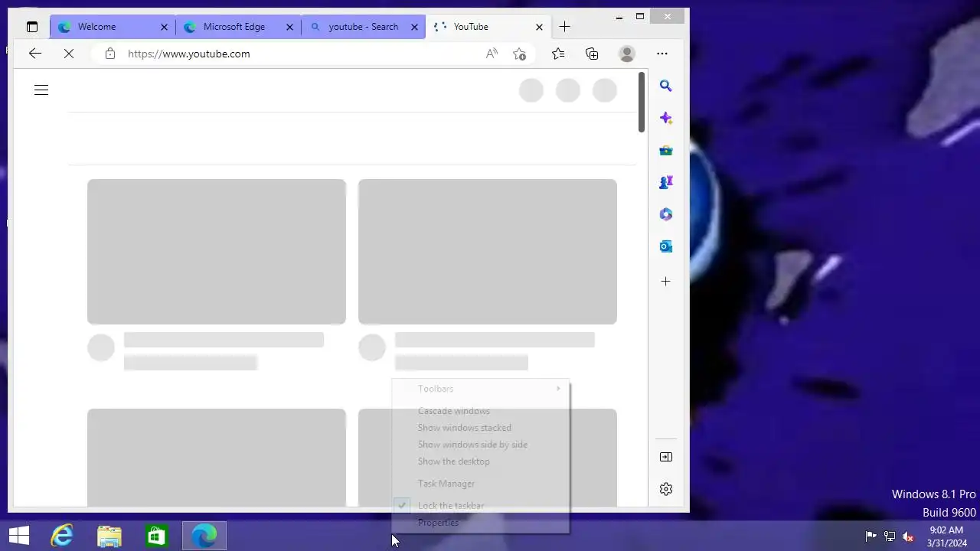Open sidebar settings gear
This screenshot has height=551, width=980.
666,489
